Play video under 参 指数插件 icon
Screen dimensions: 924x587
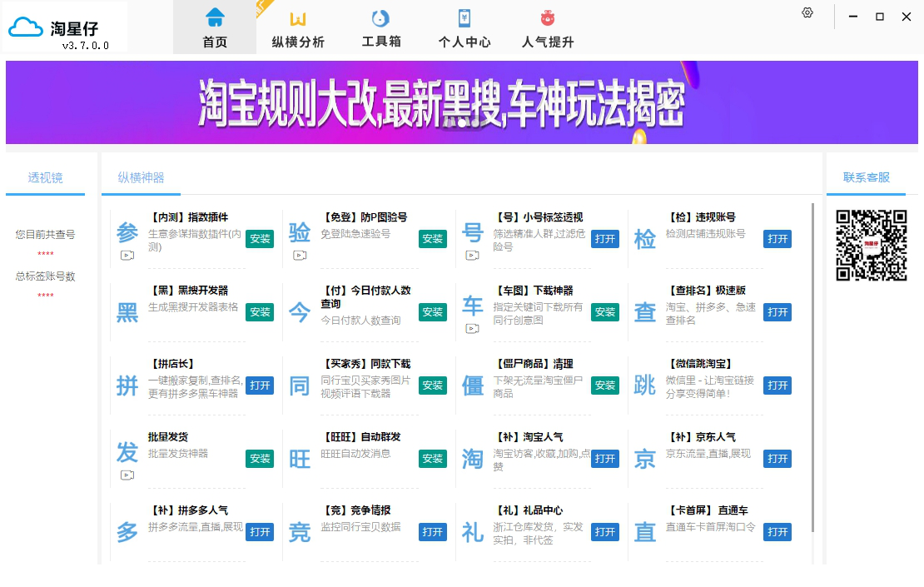(x=127, y=255)
